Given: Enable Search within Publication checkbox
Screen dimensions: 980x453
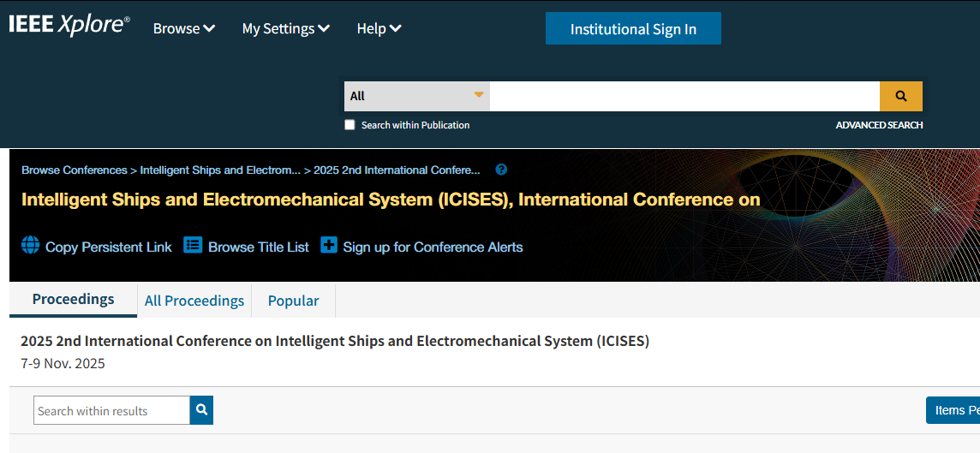Looking at the screenshot, I should pos(350,125).
